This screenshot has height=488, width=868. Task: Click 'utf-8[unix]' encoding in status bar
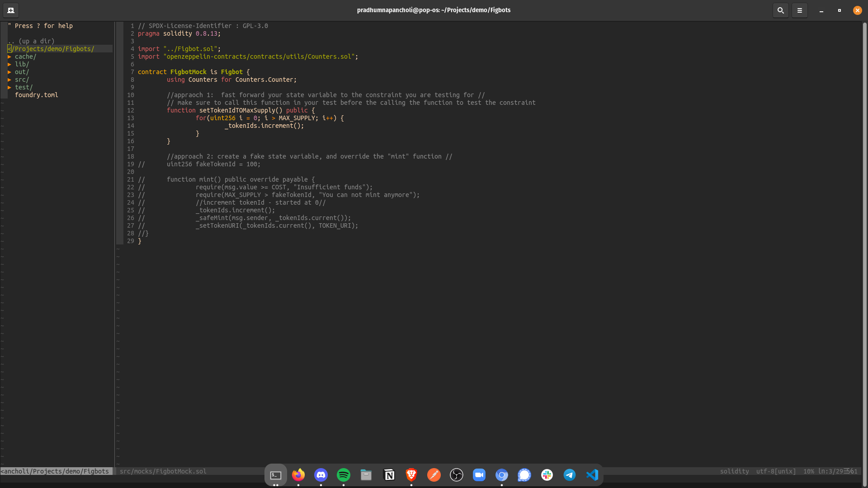[x=776, y=471]
